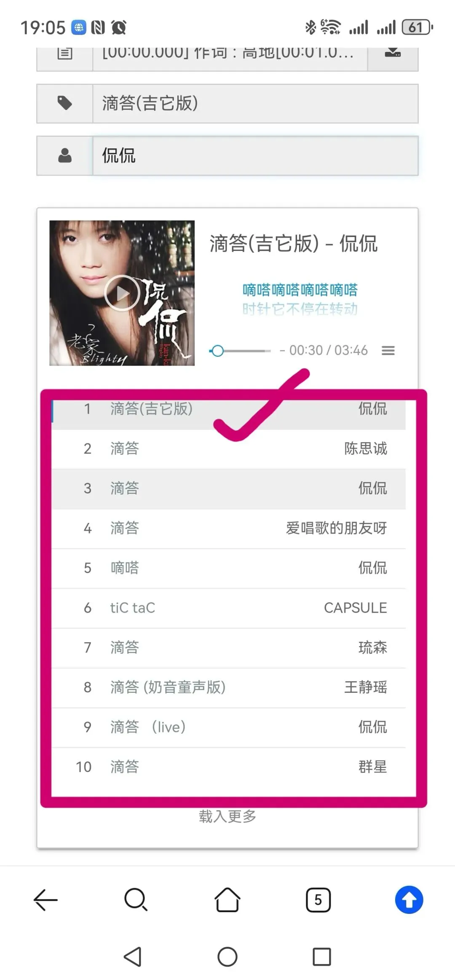Go to browser home page icon

(227, 900)
